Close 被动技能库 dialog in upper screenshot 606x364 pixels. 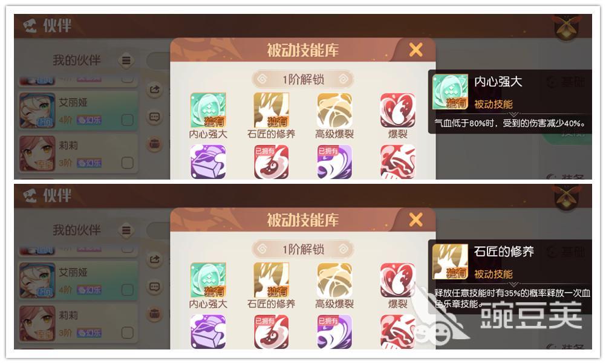point(416,50)
